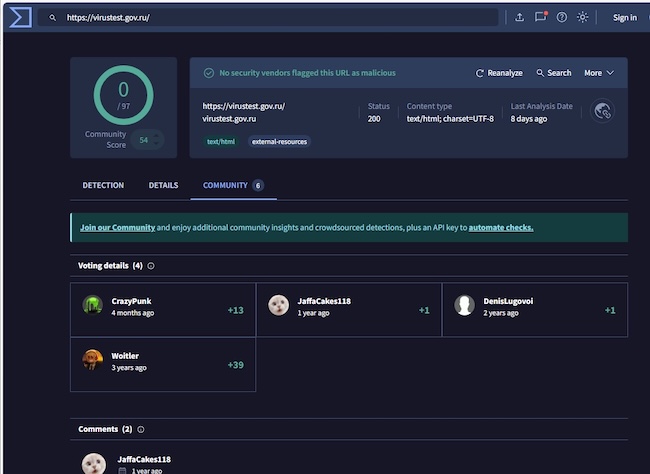The image size is (650, 474).
Task: Open the Join our Community link
Action: [x=117, y=227]
